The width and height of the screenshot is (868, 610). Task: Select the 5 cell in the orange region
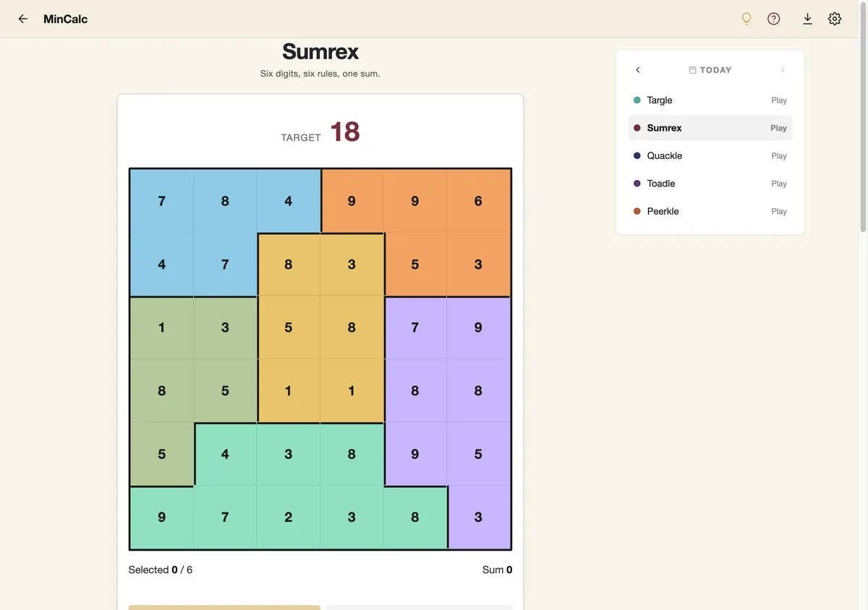click(415, 265)
